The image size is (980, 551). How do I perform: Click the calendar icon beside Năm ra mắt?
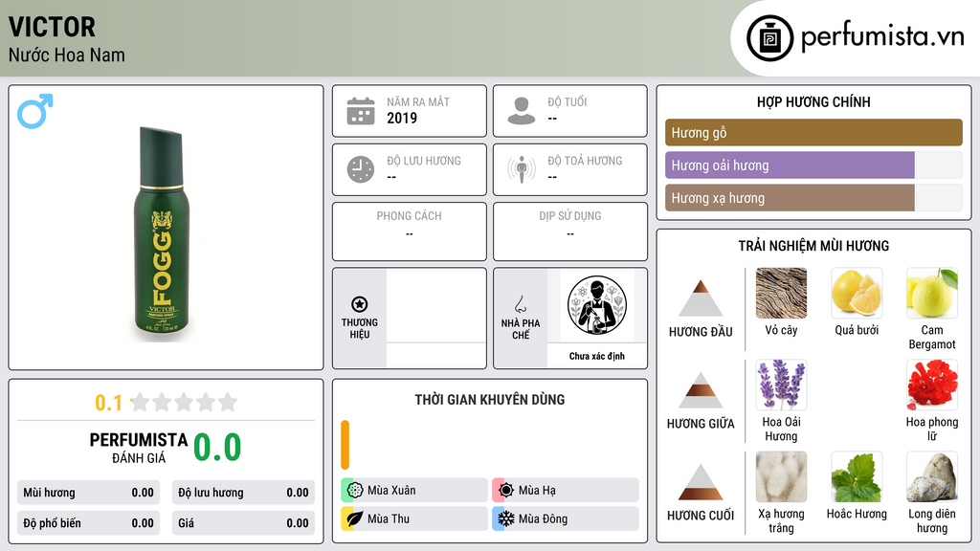[361, 111]
